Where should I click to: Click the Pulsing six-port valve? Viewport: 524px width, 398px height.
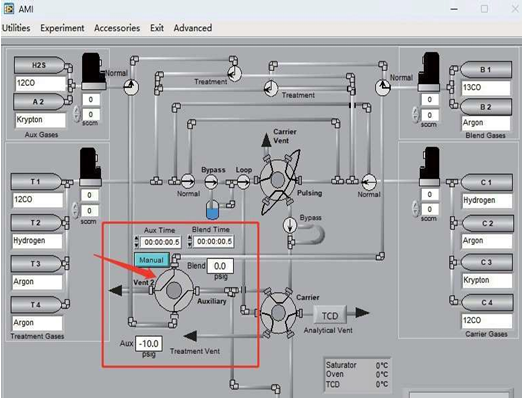click(x=277, y=180)
